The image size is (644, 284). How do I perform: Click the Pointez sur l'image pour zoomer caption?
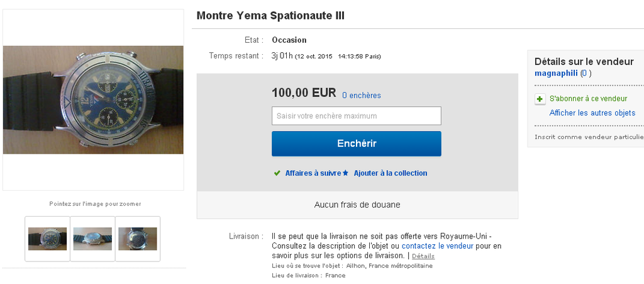95,204
